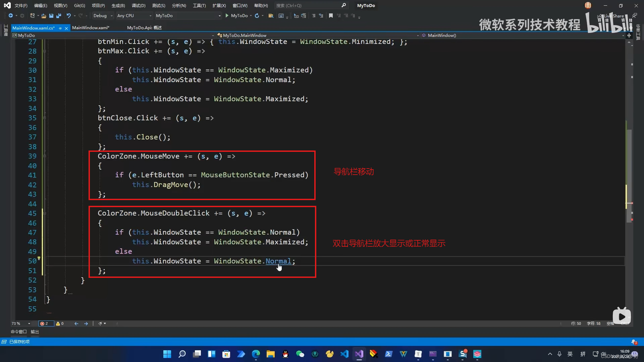Screen dimensions: 644x362
Task: Click the Save All toolbar icon
Action: pos(59,16)
